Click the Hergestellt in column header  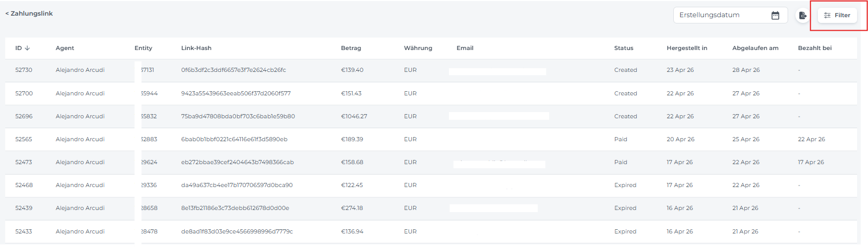pyautogui.click(x=687, y=48)
